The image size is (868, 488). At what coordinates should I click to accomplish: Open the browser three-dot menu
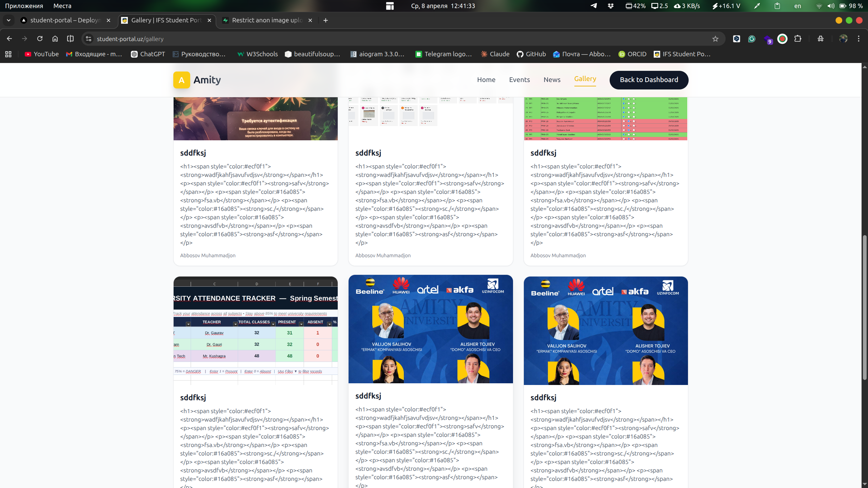pos(859,39)
